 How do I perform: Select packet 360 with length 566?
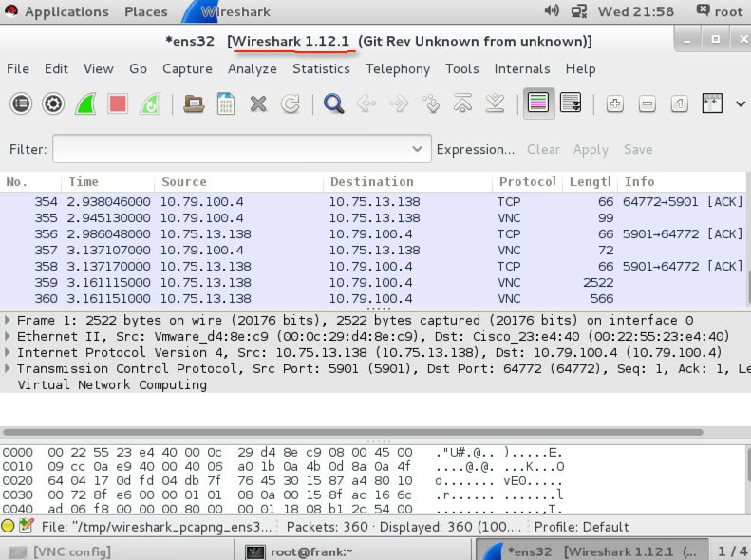click(x=373, y=299)
